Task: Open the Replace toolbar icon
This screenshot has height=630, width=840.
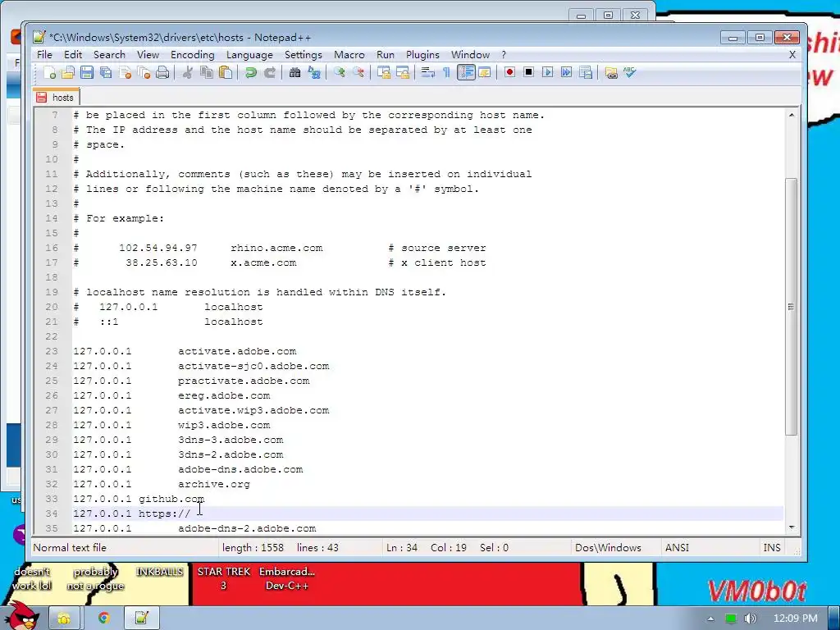Action: click(x=314, y=73)
